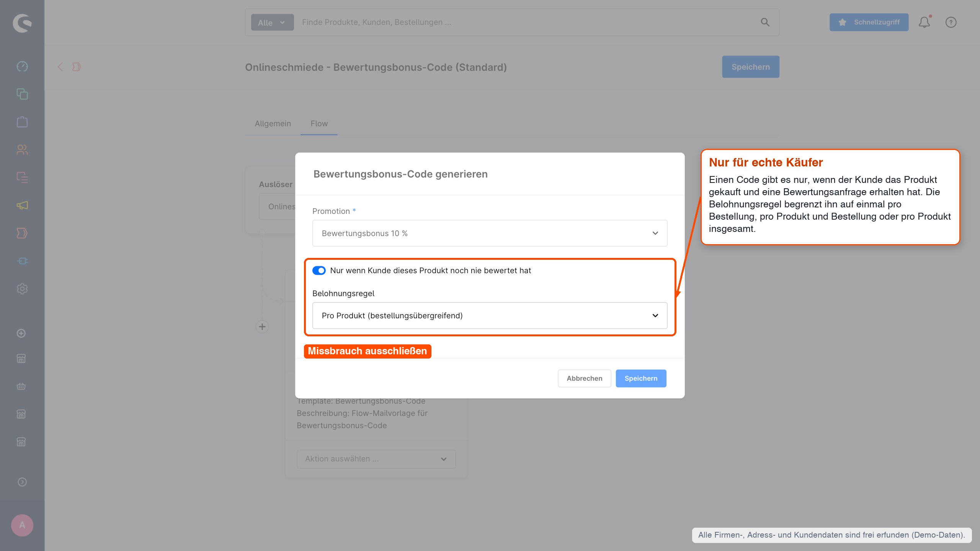This screenshot has width=980, height=551.
Task: Click the circled plus sidebar icon
Action: (x=21, y=333)
